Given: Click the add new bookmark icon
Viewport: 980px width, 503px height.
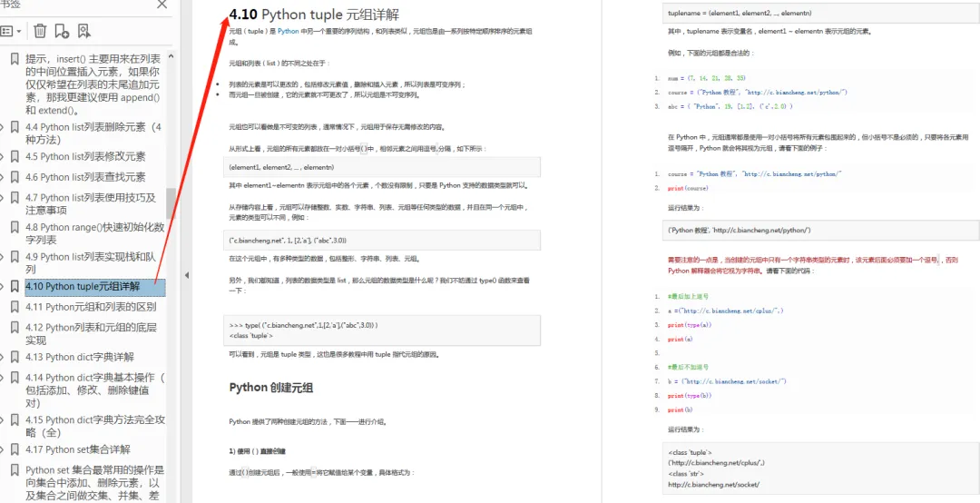Looking at the screenshot, I should (62, 31).
